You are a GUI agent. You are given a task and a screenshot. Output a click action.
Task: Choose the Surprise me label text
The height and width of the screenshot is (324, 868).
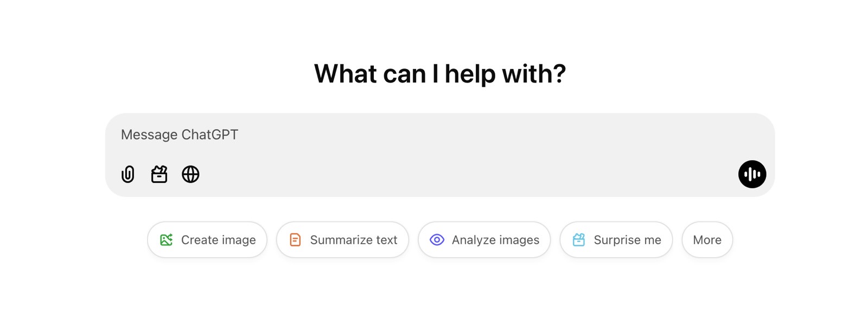(x=628, y=240)
